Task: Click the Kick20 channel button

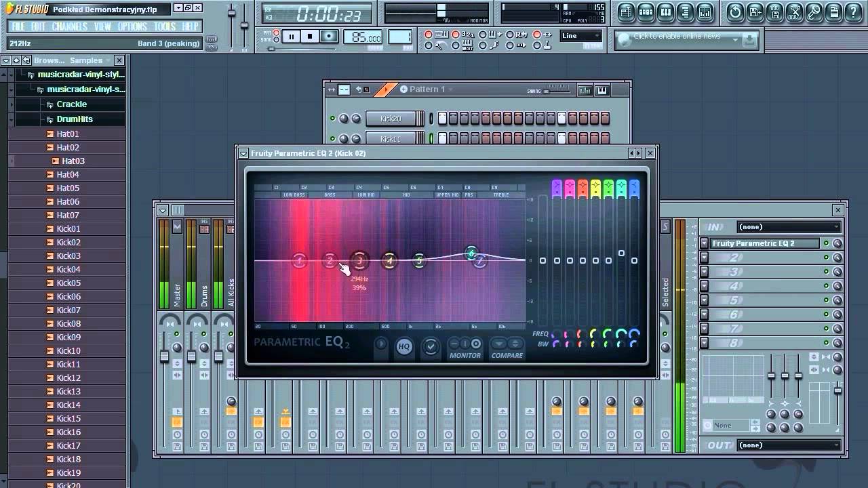Action: 391,119
